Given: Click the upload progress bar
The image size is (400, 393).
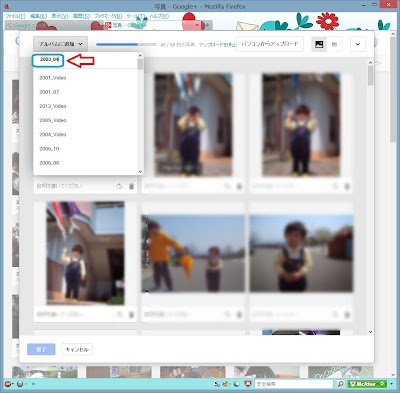Looking at the screenshot, I should [x=126, y=44].
